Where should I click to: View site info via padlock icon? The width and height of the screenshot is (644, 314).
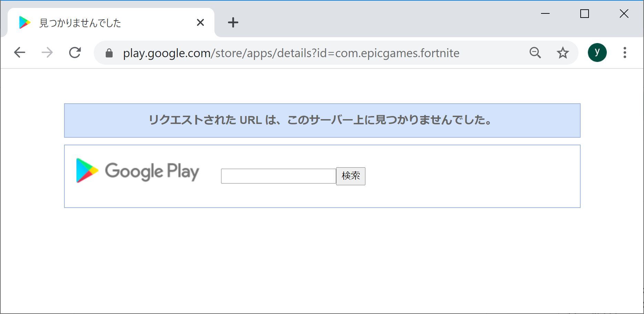tap(109, 53)
